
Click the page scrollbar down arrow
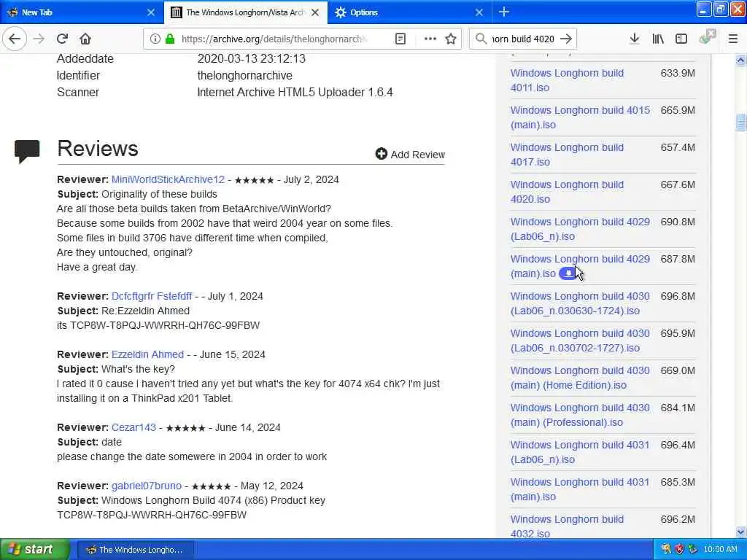click(x=740, y=532)
